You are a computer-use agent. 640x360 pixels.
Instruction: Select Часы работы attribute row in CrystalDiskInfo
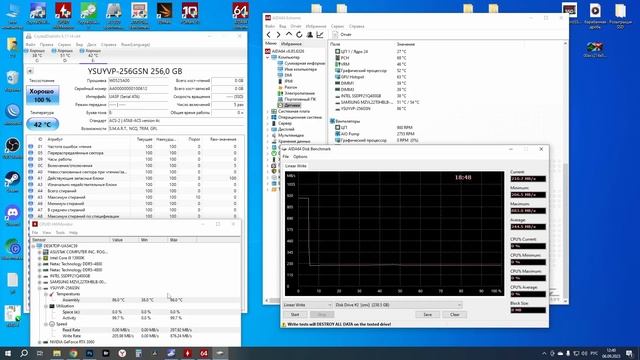(136, 159)
